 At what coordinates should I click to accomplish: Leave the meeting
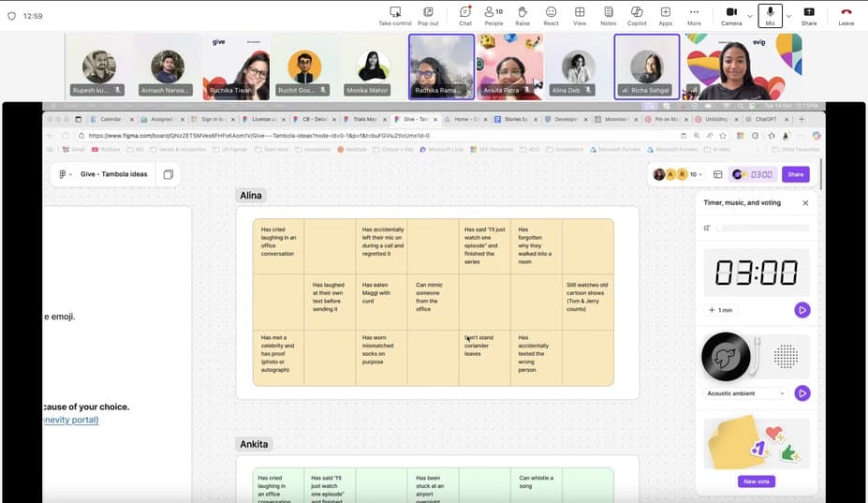tap(846, 16)
